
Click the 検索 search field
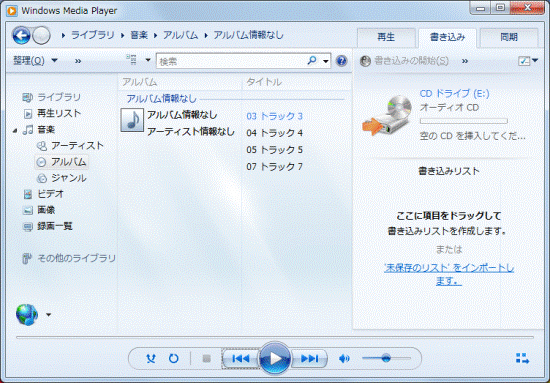pyautogui.click(x=232, y=61)
